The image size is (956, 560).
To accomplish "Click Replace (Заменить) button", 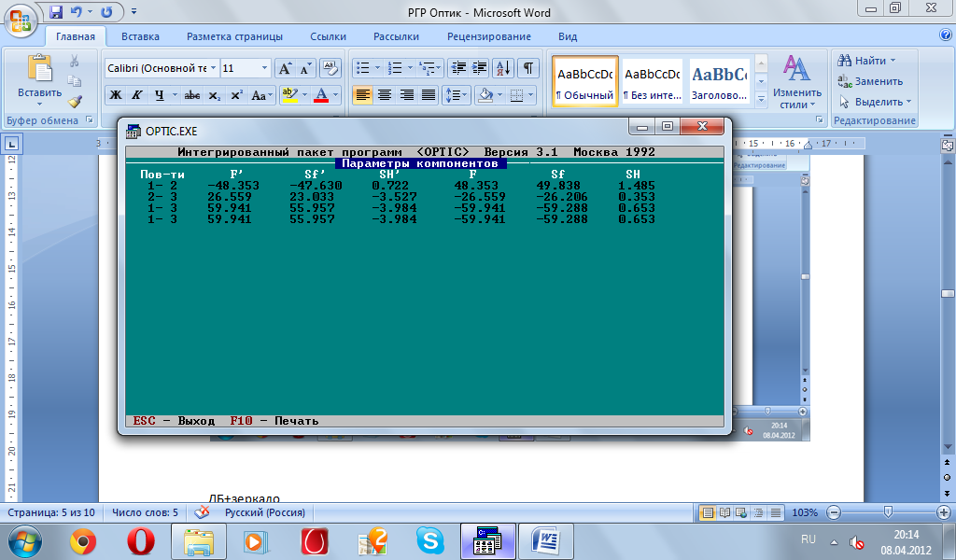I will (871, 81).
